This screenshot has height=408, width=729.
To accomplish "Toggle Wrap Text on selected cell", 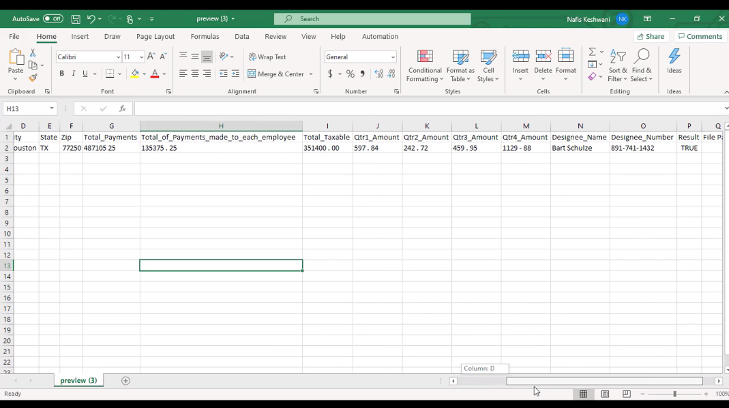I will [266, 57].
